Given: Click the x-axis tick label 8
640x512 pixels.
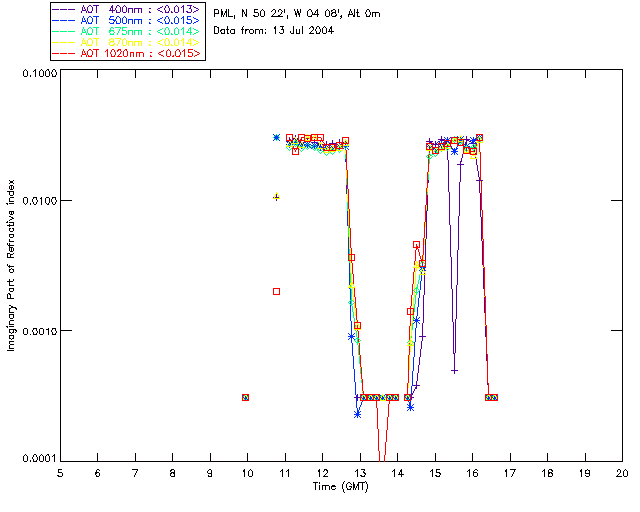Looking at the screenshot, I should click(173, 473).
